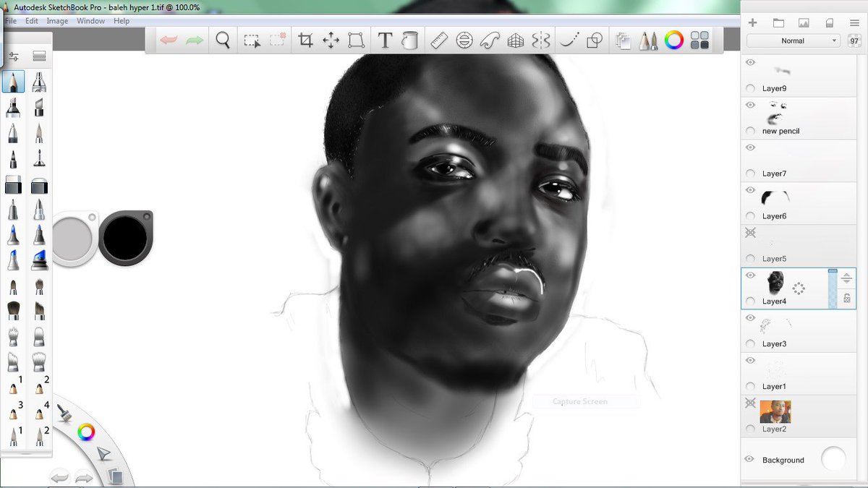This screenshot has width=868, height=488.
Task: Hide Layer9 with its eye icon
Action: point(750,63)
